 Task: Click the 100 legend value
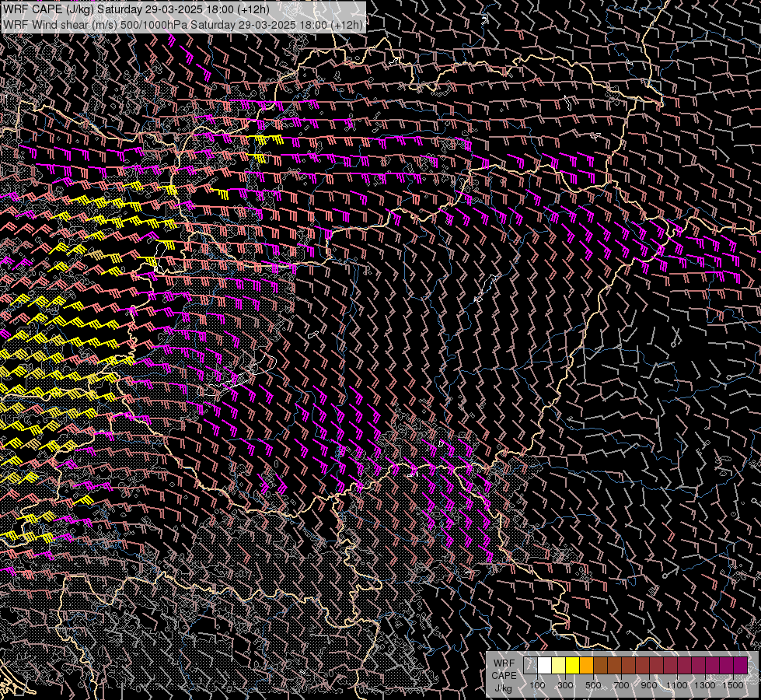[537, 685]
